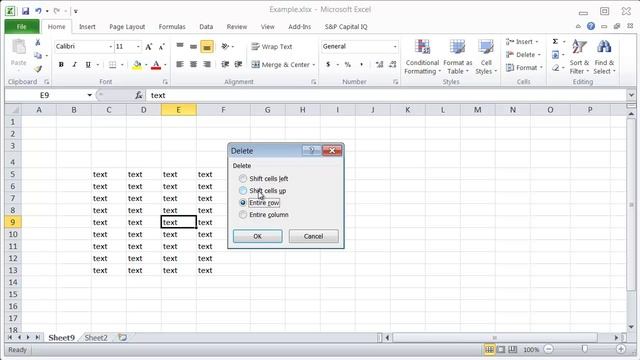
Task: Click the Fill Color paint bucket icon
Action: 137,64
